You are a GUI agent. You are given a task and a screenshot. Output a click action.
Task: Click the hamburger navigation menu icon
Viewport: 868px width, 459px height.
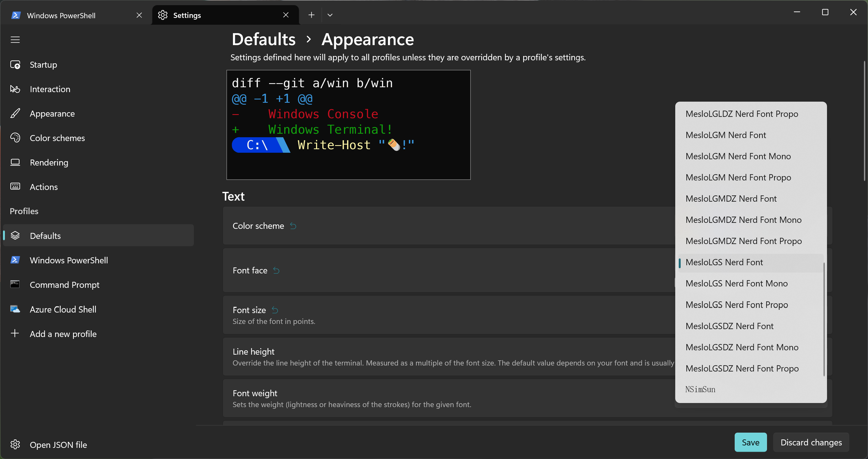pyautogui.click(x=15, y=40)
